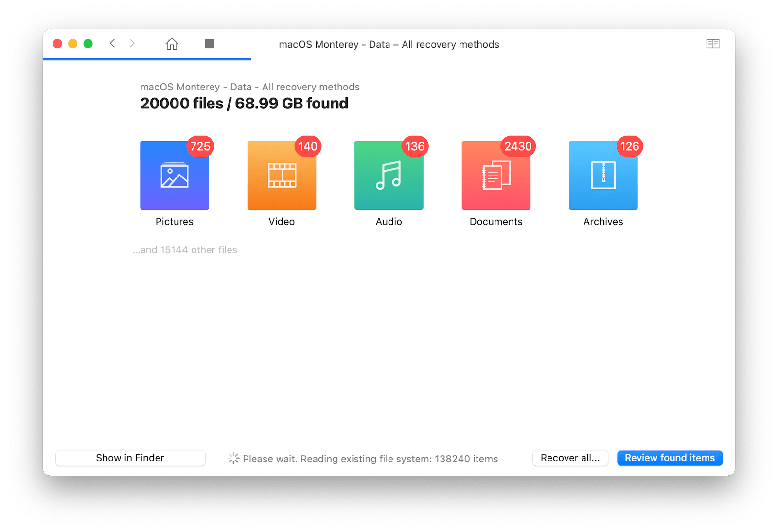Open the reading pane icon at top right

[x=713, y=43]
